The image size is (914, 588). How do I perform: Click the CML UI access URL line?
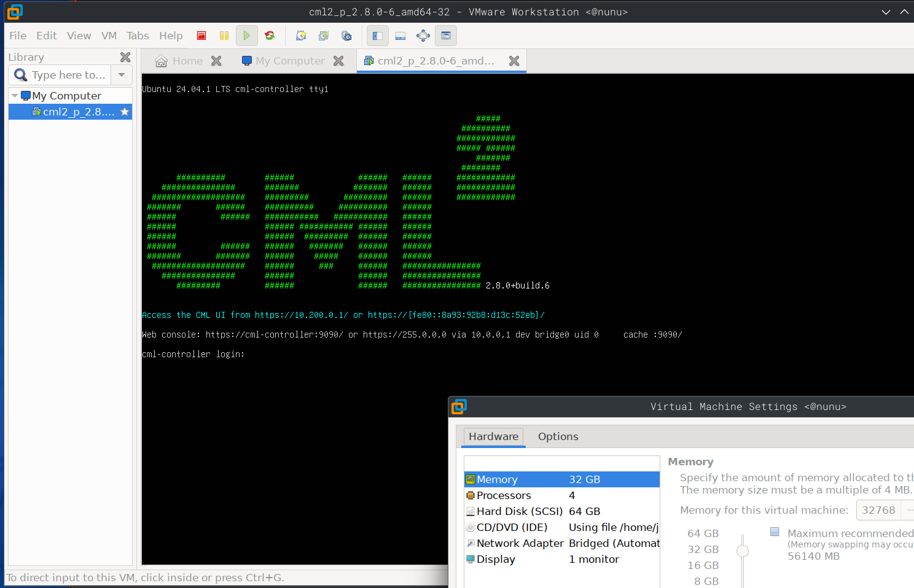click(343, 315)
